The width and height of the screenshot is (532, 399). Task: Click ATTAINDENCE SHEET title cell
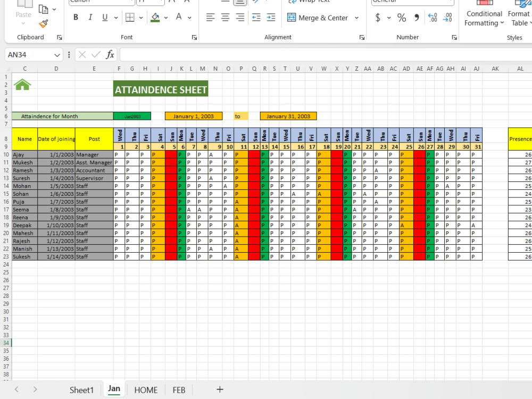pos(161,89)
